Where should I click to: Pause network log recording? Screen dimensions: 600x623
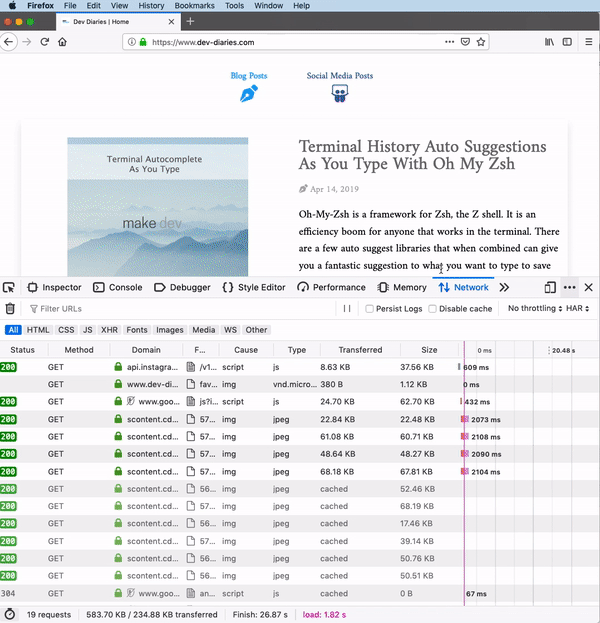pos(347,308)
